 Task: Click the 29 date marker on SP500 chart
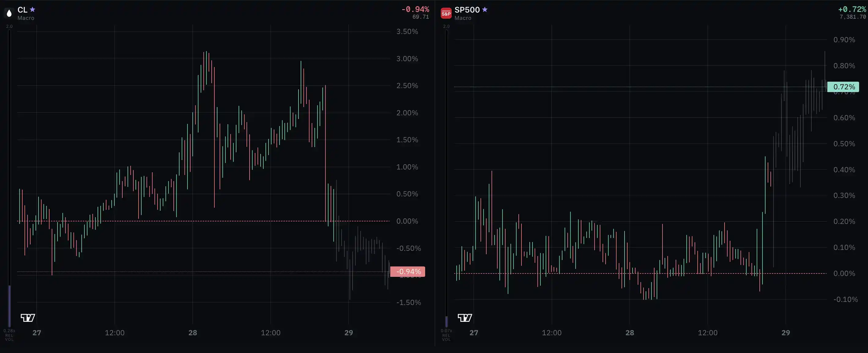785,333
